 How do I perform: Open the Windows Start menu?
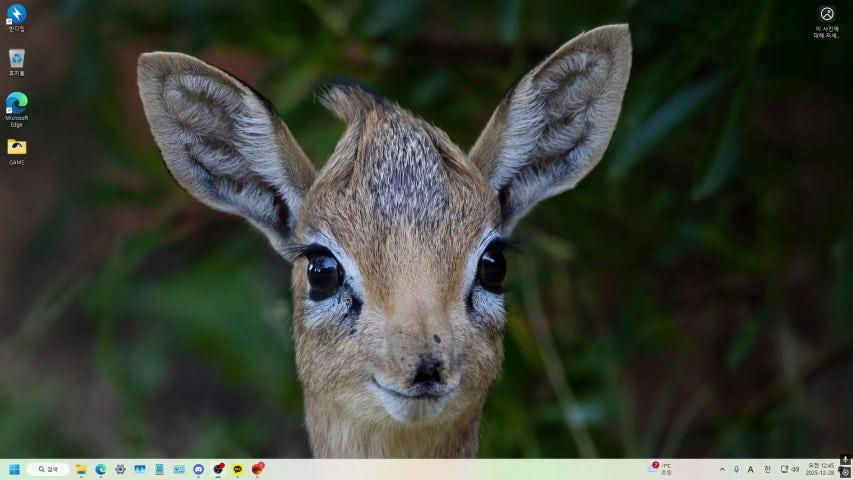click(14, 469)
